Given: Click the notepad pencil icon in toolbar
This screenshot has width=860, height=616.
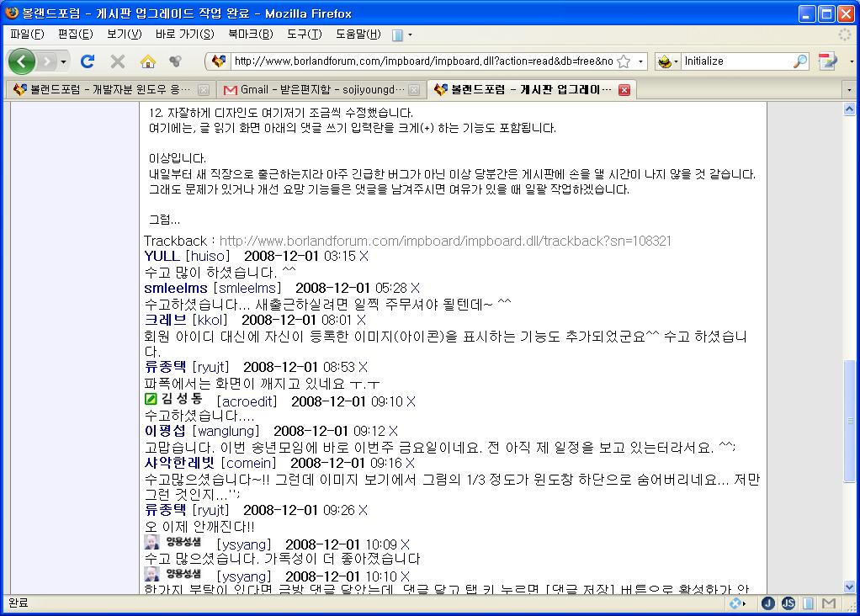Looking at the screenshot, I should (x=827, y=61).
